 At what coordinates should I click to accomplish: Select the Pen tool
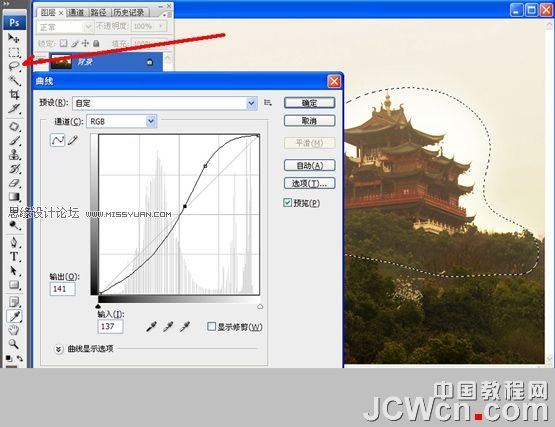tap(14, 243)
